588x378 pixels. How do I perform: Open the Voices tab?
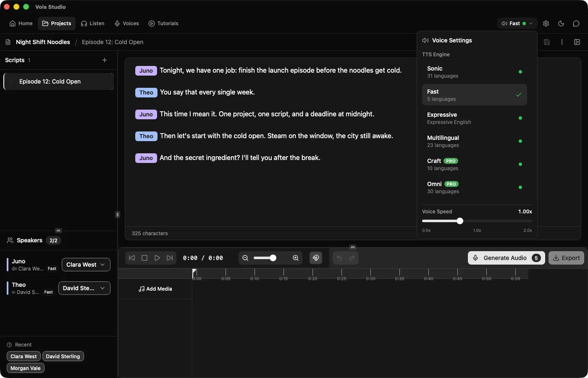pyautogui.click(x=127, y=24)
